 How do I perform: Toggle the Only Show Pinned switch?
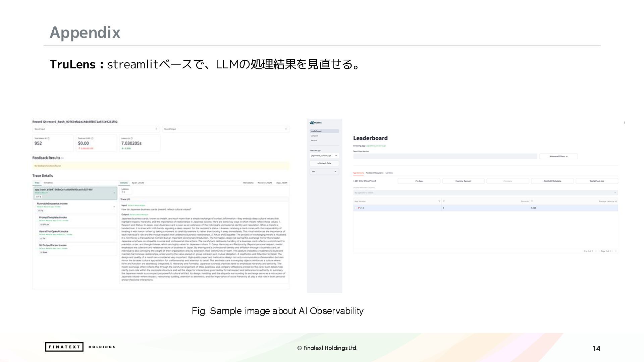[x=355, y=181]
